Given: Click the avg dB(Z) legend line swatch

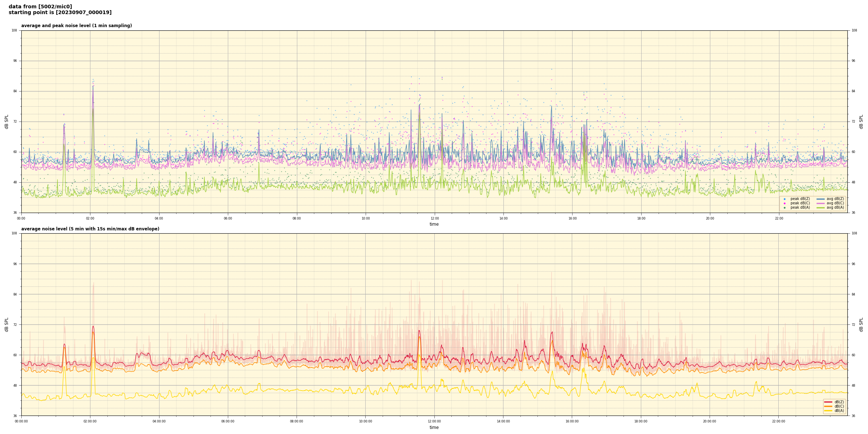Looking at the screenshot, I should [821, 199].
